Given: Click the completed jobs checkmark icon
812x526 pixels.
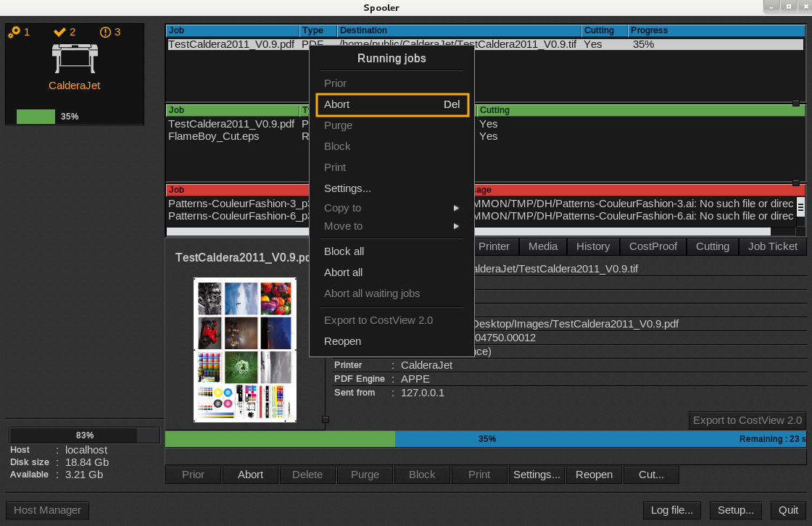Looking at the screenshot, I should pos(60,32).
